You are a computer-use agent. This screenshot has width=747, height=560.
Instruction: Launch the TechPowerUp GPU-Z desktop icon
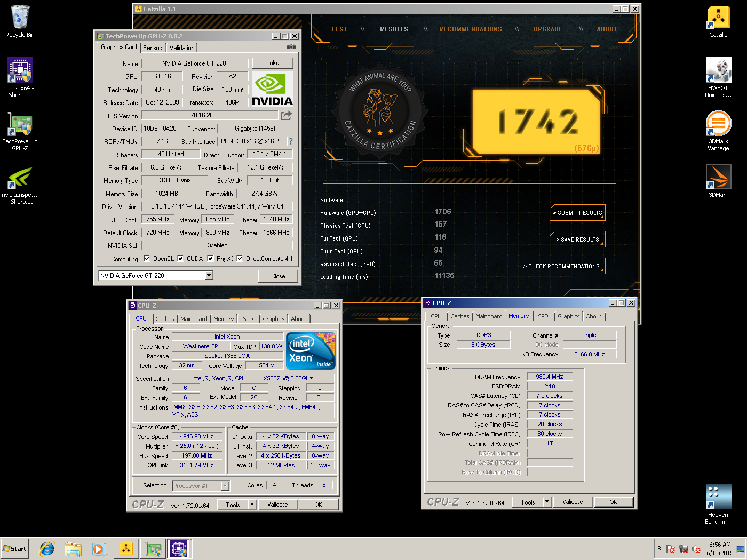(20, 132)
